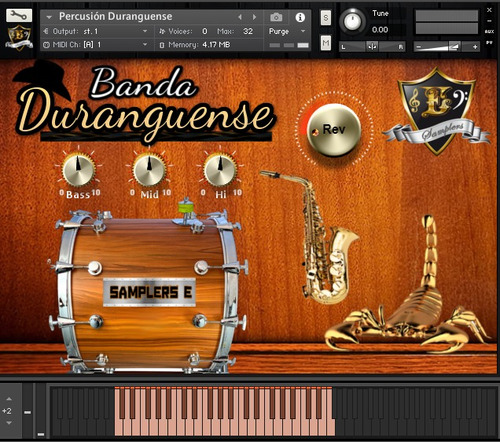Viewport: 500px width, 442px height.
Task: Shift the keyboard octave down with the arrow
Action: (9, 423)
